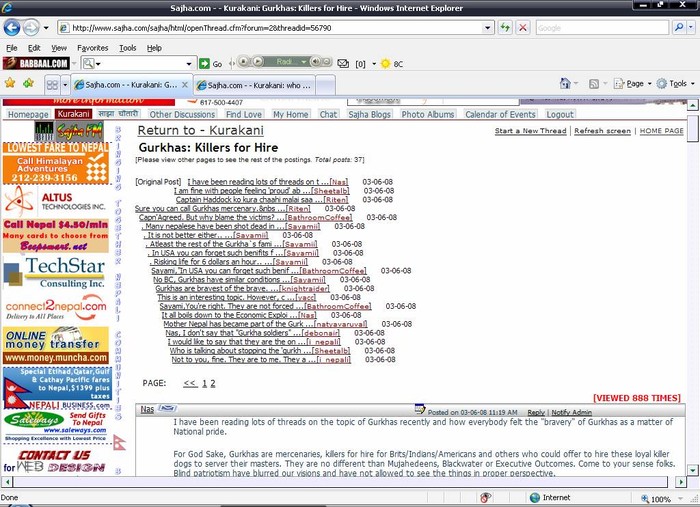The height and width of the screenshot is (507, 700).
Task: Click the Home icon in command bar
Action: [566, 84]
